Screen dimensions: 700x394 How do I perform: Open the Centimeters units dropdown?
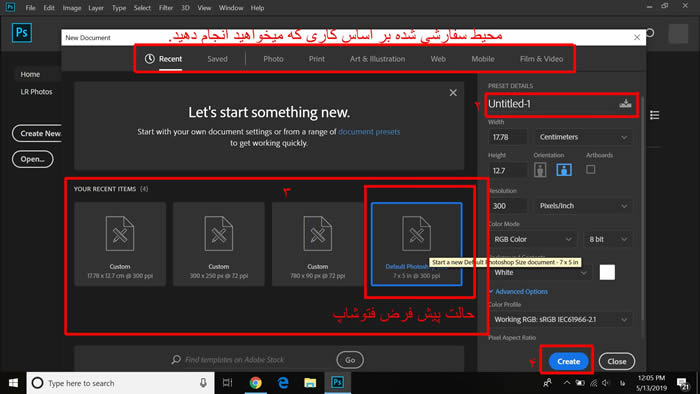583,137
